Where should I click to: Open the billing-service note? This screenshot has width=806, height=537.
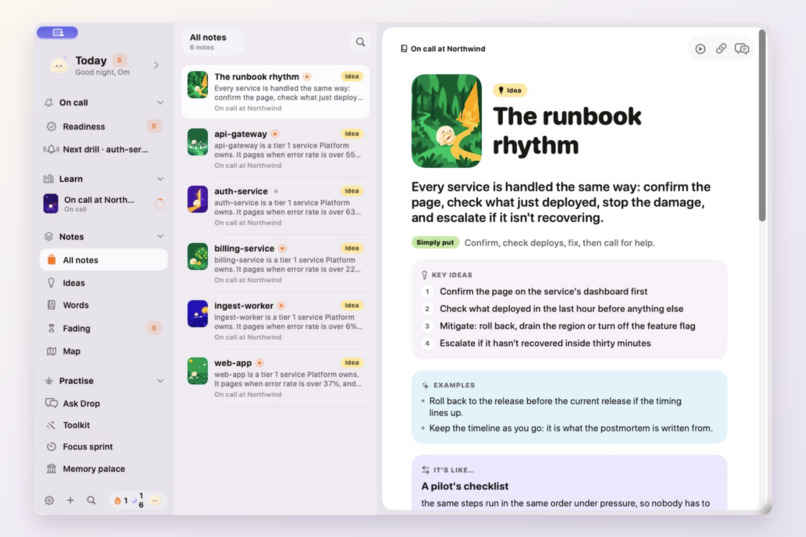pos(276,264)
